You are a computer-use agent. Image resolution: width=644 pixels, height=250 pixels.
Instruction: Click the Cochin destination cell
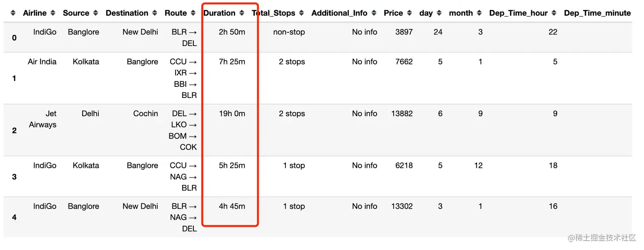(x=145, y=114)
